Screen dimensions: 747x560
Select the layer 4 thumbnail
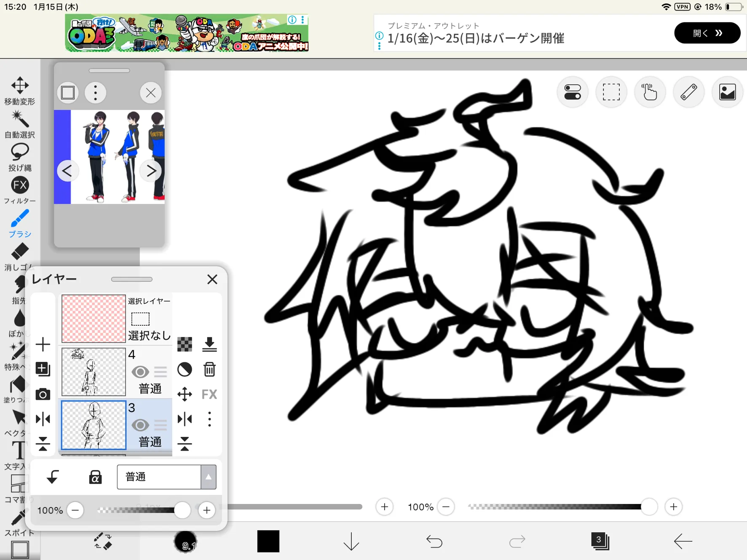point(94,372)
